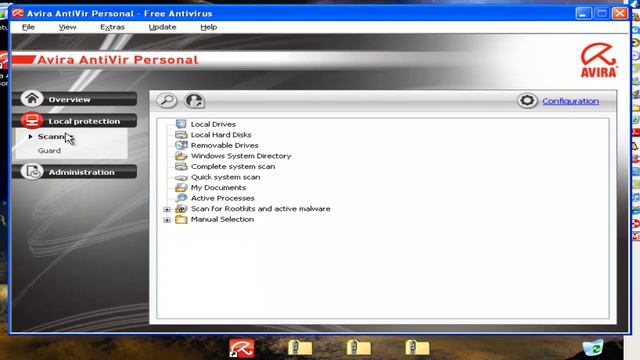
Task: Open the Local protection section
Action: click(x=75, y=121)
